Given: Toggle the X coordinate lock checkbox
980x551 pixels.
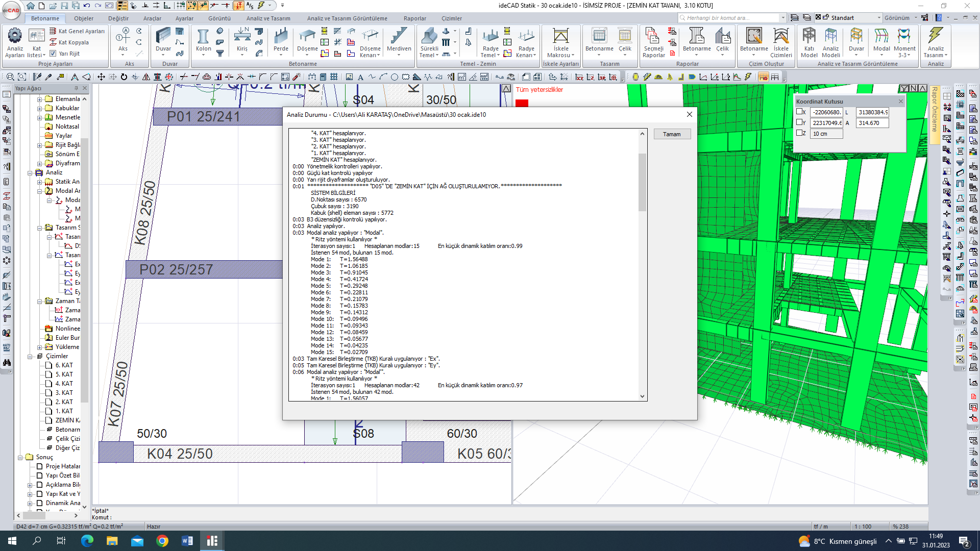Looking at the screenshot, I should [799, 112].
